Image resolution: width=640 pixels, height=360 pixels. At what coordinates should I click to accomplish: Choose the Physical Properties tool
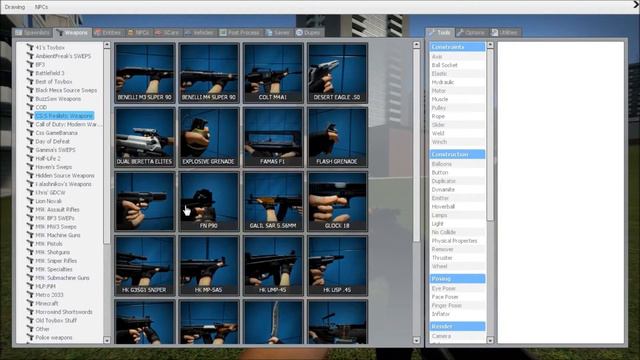(x=457, y=241)
